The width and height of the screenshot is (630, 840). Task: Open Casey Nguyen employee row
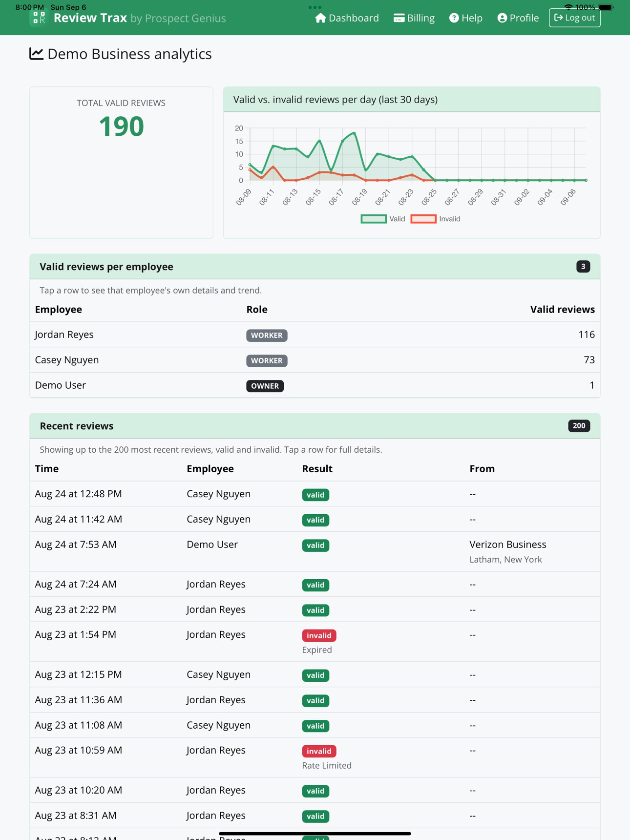point(315,360)
